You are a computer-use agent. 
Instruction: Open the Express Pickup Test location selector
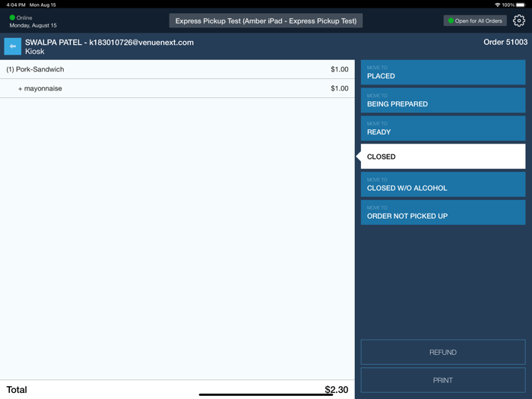tap(266, 21)
